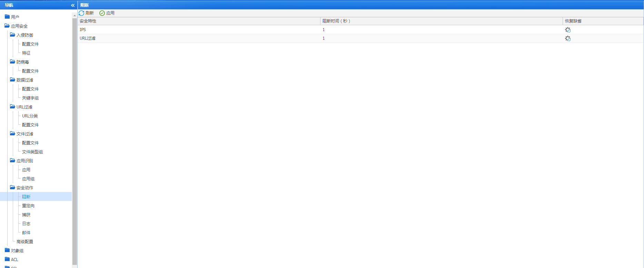Collapse the 安全动作 folder
Screen dimensions: 644x268
(13, 188)
